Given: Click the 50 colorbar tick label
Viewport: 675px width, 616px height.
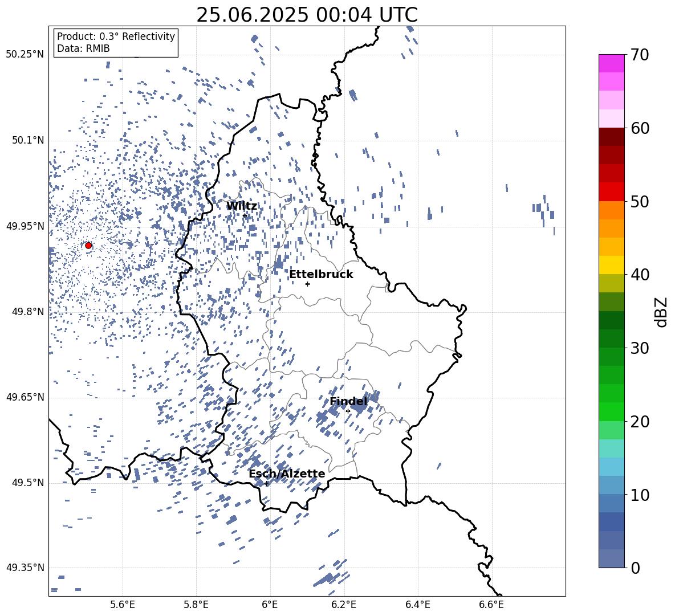Looking at the screenshot, I should coord(640,202).
